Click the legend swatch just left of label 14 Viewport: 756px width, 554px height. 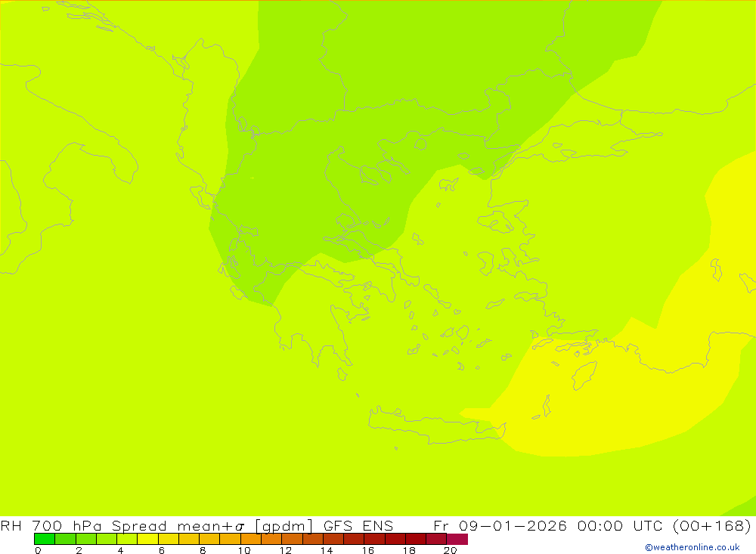point(313,539)
